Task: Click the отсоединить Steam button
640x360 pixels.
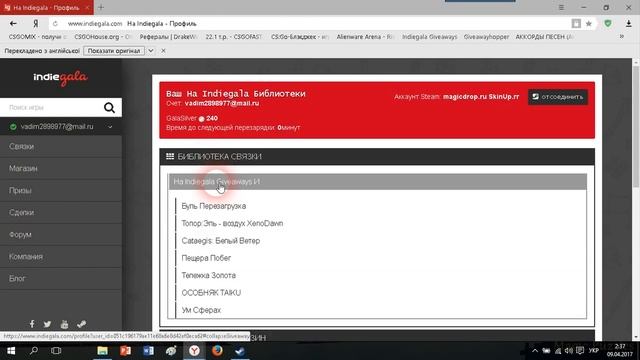Action: [x=558, y=97]
